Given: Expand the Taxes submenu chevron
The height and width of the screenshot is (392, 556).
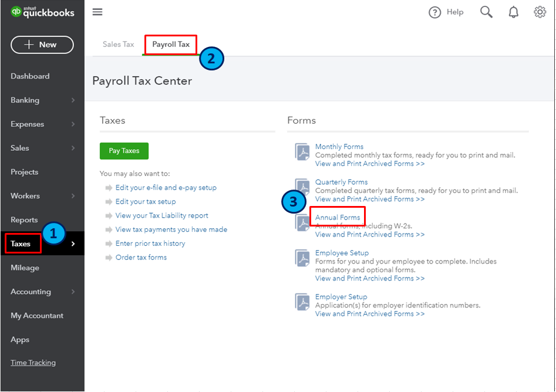Looking at the screenshot, I should pos(73,244).
